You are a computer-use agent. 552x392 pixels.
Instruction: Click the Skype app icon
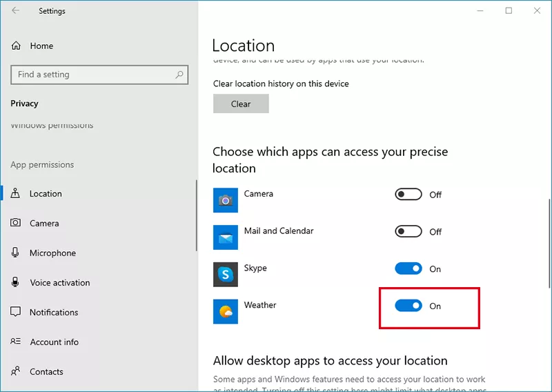226,275
